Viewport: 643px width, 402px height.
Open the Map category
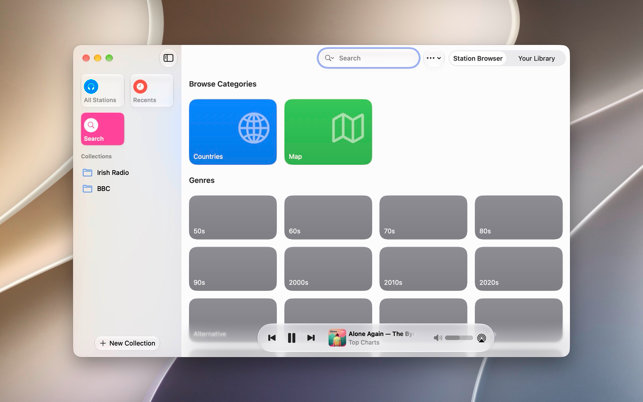click(328, 132)
